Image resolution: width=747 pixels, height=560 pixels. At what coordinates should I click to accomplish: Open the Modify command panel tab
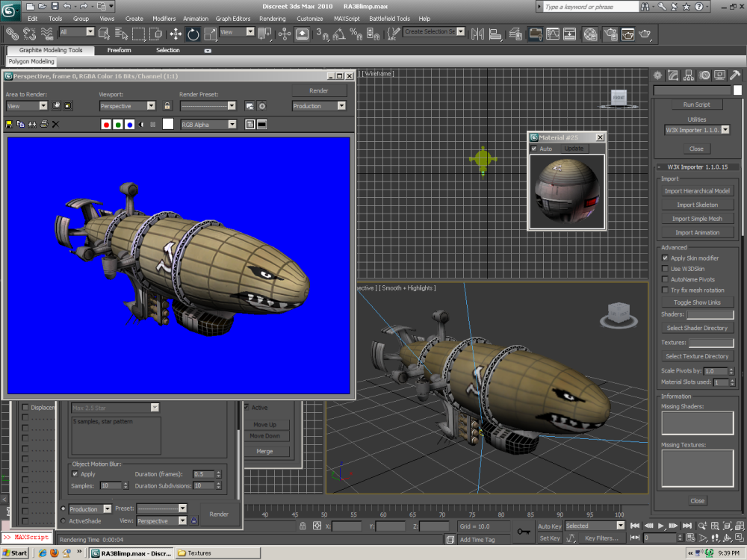point(673,75)
